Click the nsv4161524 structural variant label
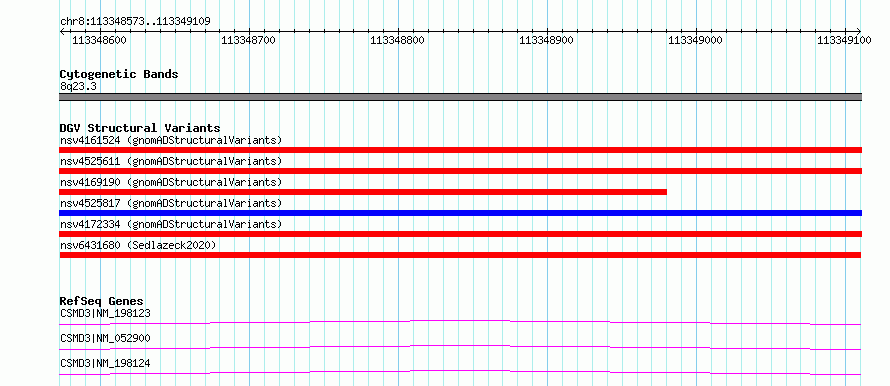The width and height of the screenshot is (890, 386). click(171, 140)
